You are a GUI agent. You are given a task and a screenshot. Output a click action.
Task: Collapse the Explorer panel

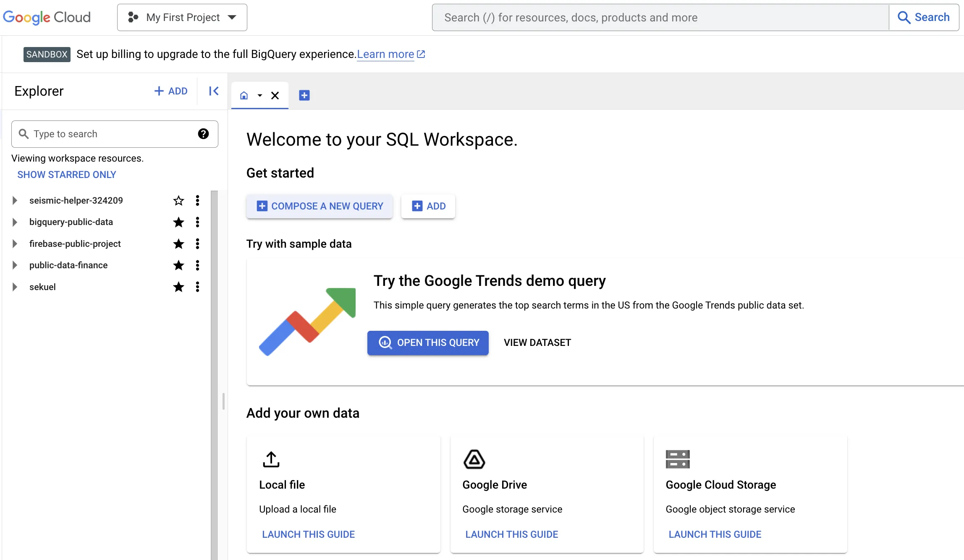pyautogui.click(x=213, y=91)
